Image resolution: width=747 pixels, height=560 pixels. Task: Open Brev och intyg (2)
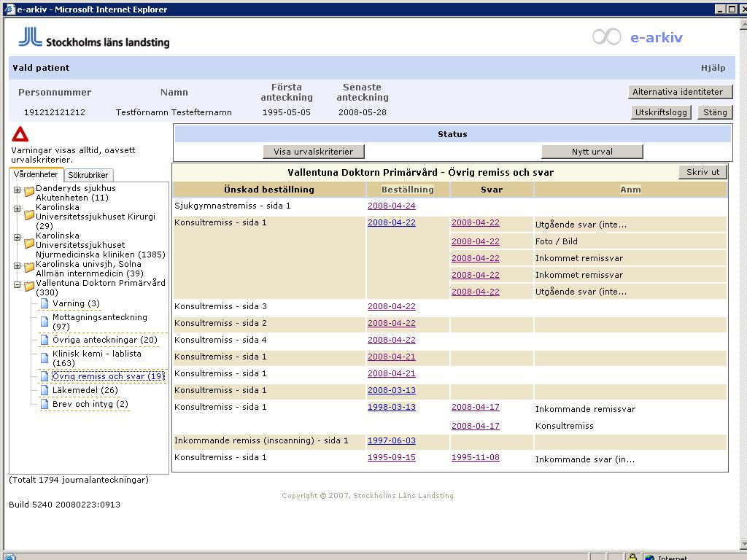pyautogui.click(x=90, y=404)
